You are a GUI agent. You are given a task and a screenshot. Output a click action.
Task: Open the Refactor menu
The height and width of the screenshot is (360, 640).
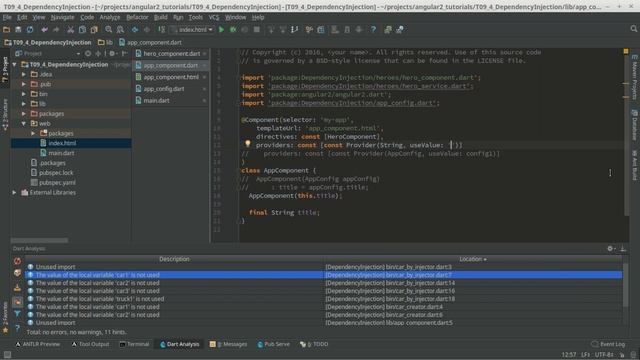pyautogui.click(x=137, y=17)
